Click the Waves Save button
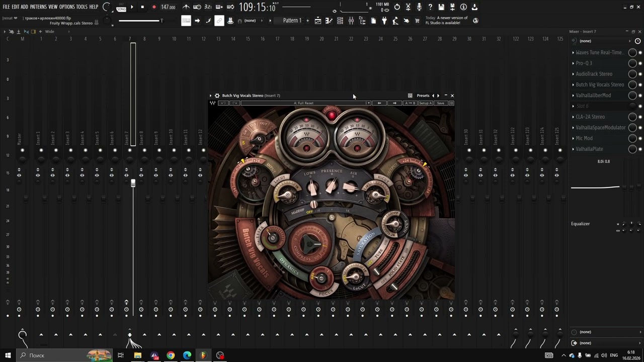644x362 pixels. tap(440, 103)
